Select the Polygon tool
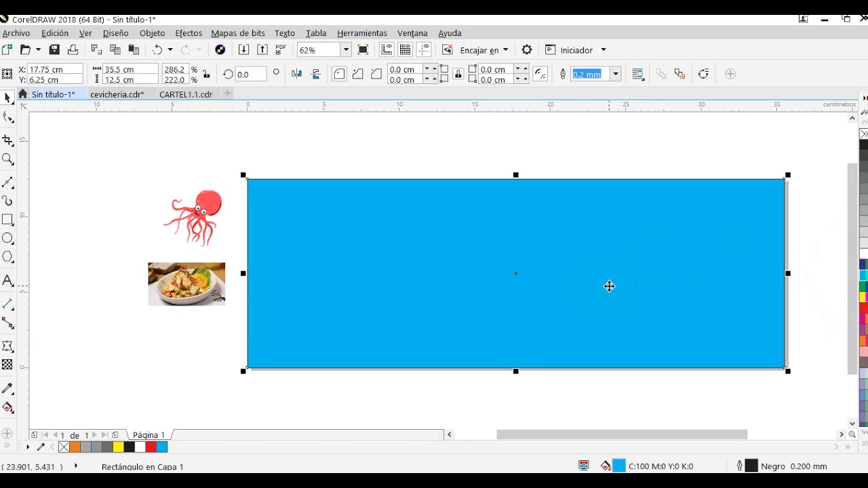 click(7, 257)
